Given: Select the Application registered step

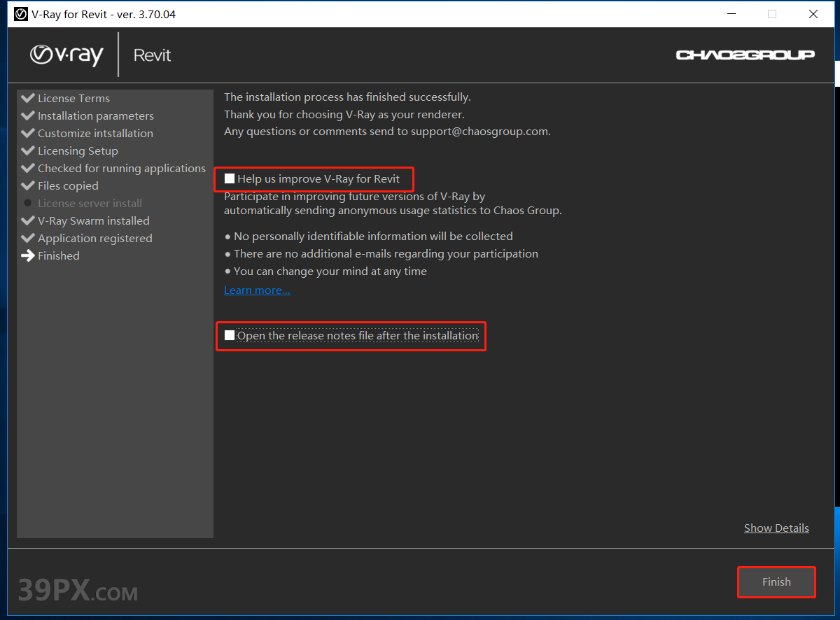Looking at the screenshot, I should tap(95, 239).
